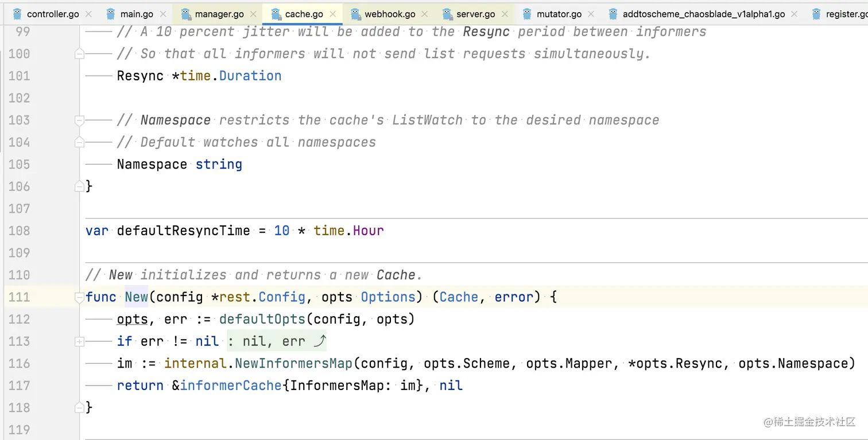Click 'Cache' return type on line 111

[x=459, y=297]
